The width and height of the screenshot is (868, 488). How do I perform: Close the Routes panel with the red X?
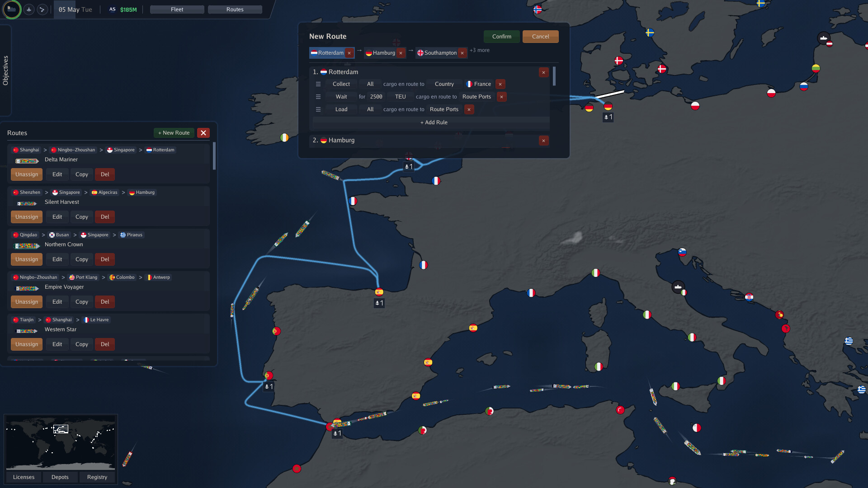pos(203,133)
